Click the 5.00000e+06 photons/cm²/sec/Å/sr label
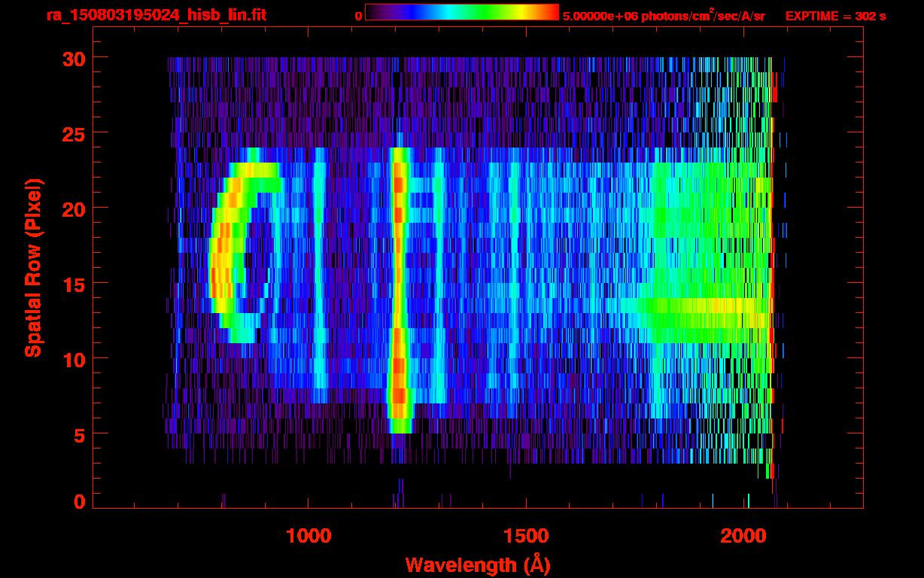Screen dimensions: 924x578 [664, 15]
